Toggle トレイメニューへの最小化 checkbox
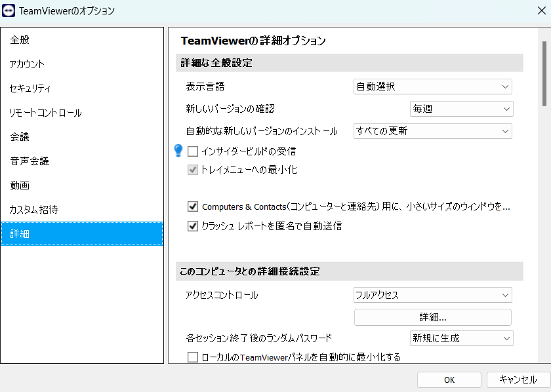The height and width of the screenshot is (392, 551). [193, 170]
